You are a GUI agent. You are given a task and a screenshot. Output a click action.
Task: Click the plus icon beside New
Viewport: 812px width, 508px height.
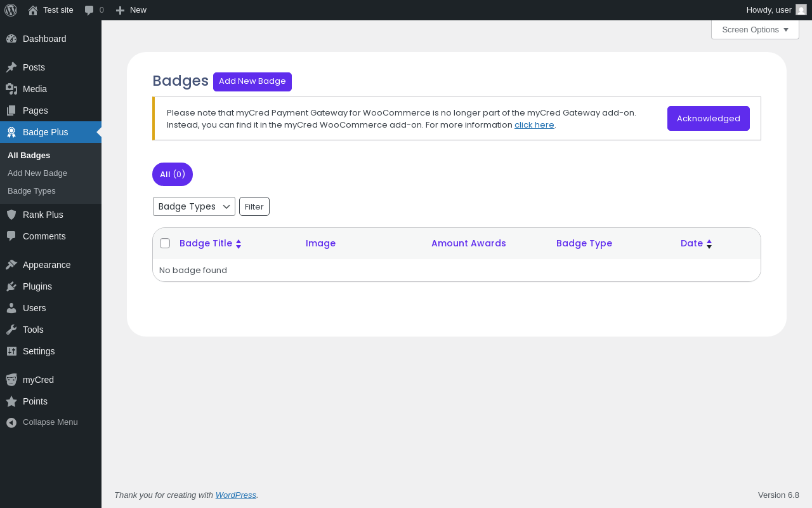click(x=120, y=10)
